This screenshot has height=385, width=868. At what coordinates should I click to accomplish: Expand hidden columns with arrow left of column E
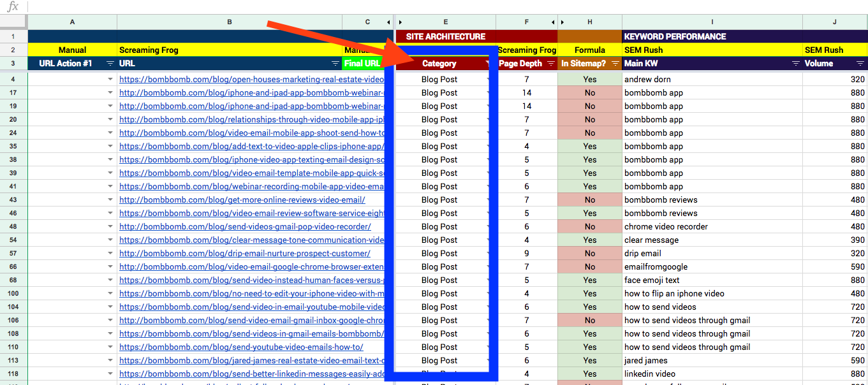[401, 22]
